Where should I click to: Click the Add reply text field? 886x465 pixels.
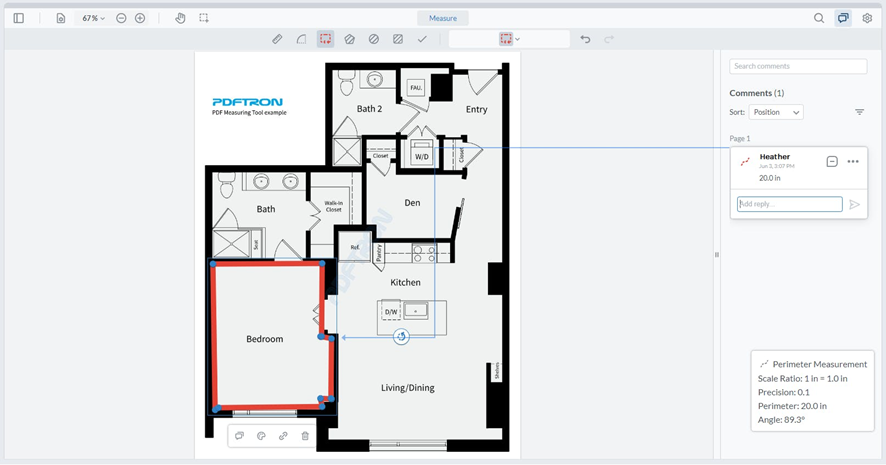pyautogui.click(x=789, y=204)
